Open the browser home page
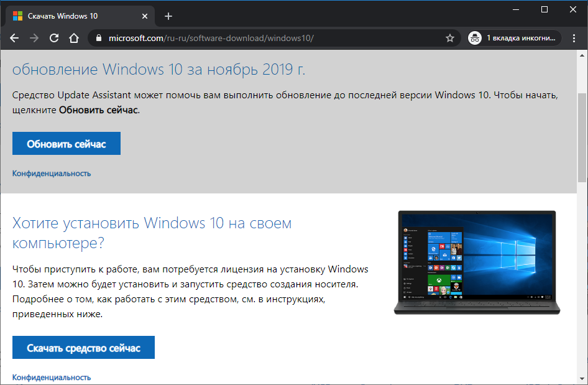 [x=74, y=38]
